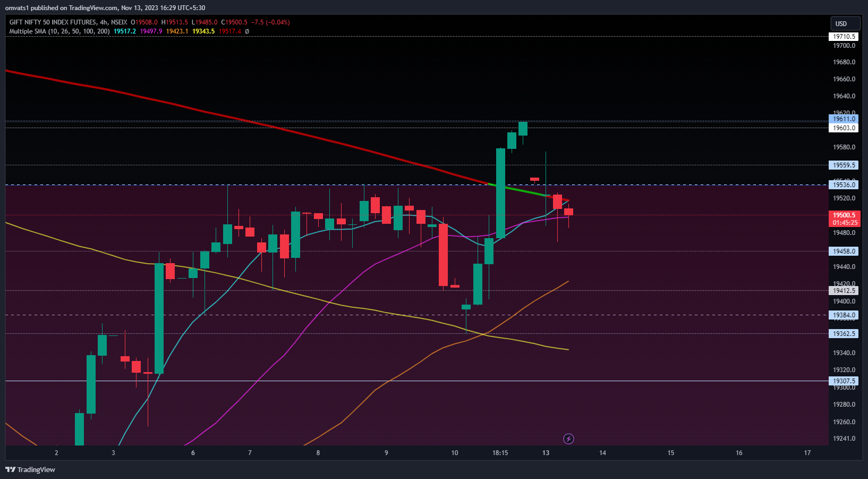Click the empty-set symbol in SMA legend
Screen dimensions: 868x479
point(247,31)
